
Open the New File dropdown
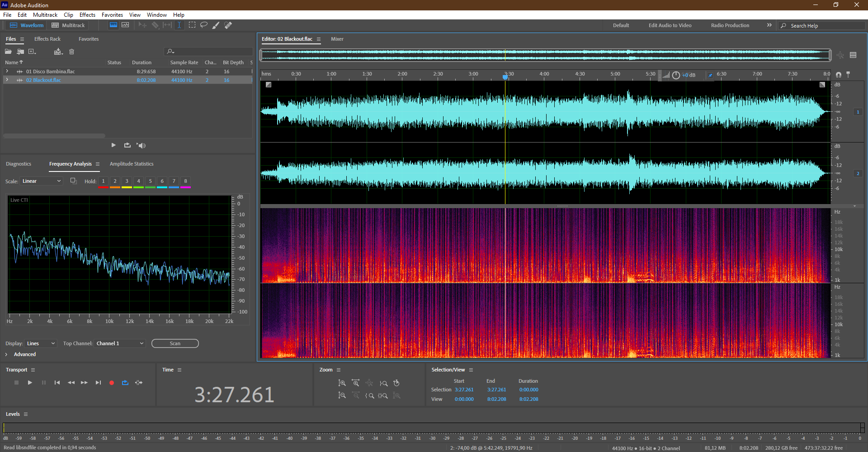click(32, 52)
